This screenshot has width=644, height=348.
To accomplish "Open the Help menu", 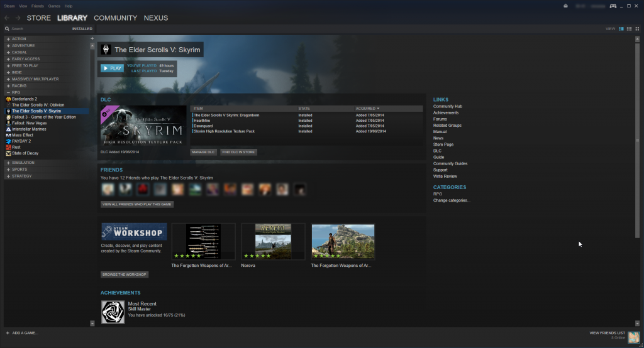I will 69,6.
